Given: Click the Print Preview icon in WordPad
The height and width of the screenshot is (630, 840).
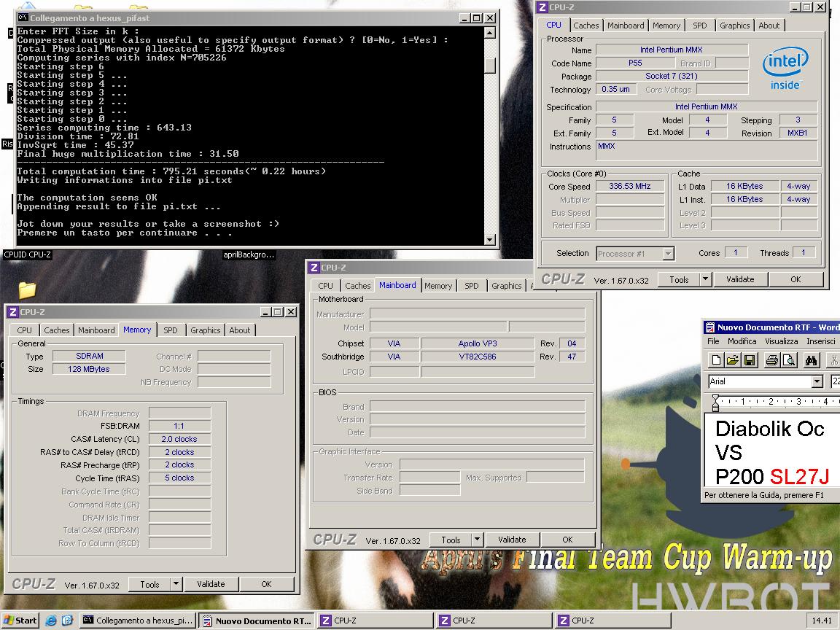Looking at the screenshot, I should pyautogui.click(x=788, y=360).
